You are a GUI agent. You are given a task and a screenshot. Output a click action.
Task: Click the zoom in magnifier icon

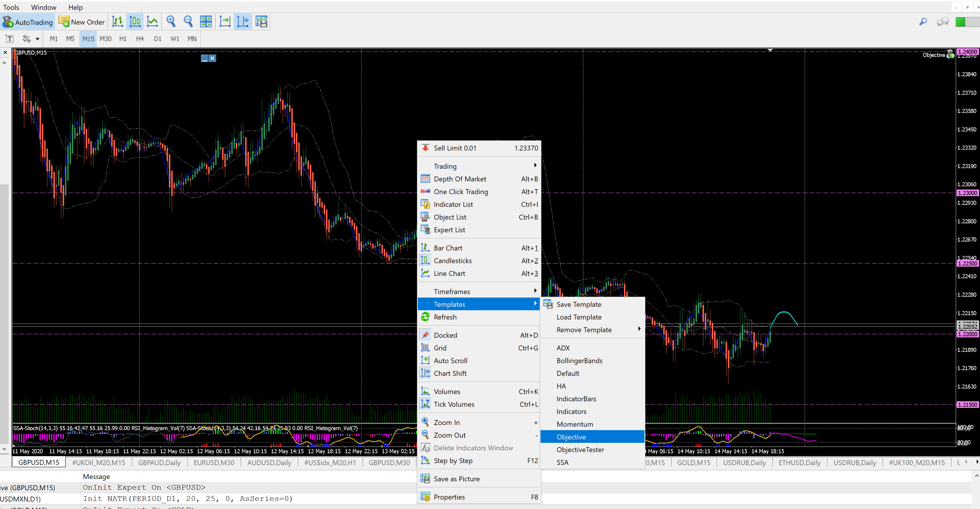point(171,22)
